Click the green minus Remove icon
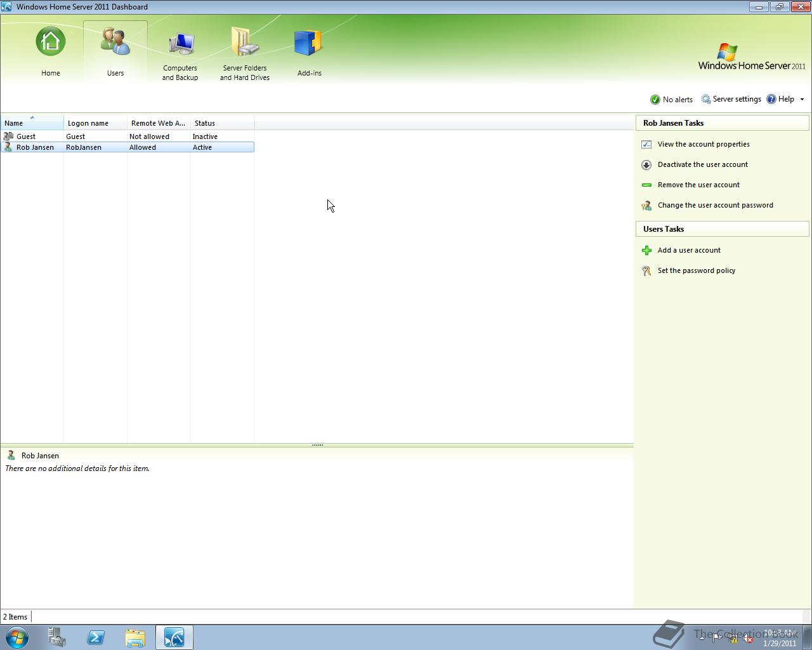The height and width of the screenshot is (650, 812). tap(646, 185)
